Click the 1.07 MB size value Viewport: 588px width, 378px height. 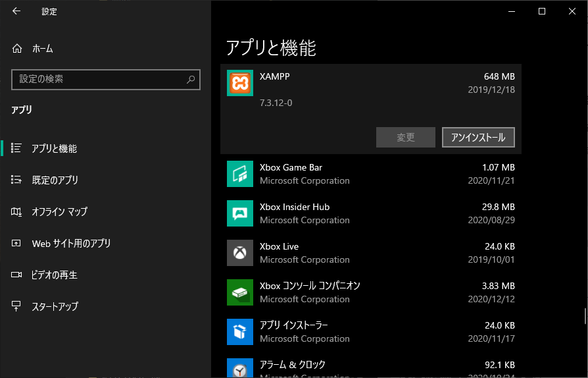click(x=499, y=167)
